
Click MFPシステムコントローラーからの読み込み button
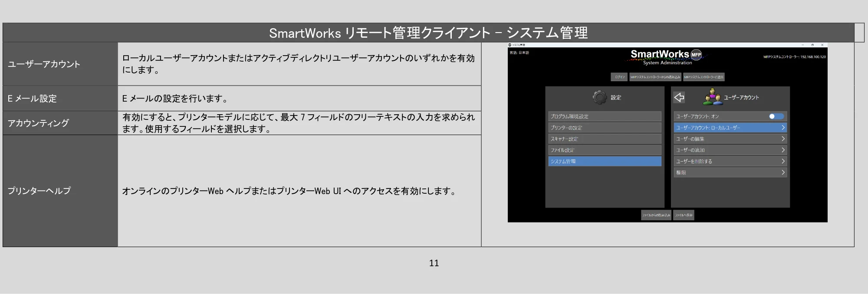pos(655,77)
